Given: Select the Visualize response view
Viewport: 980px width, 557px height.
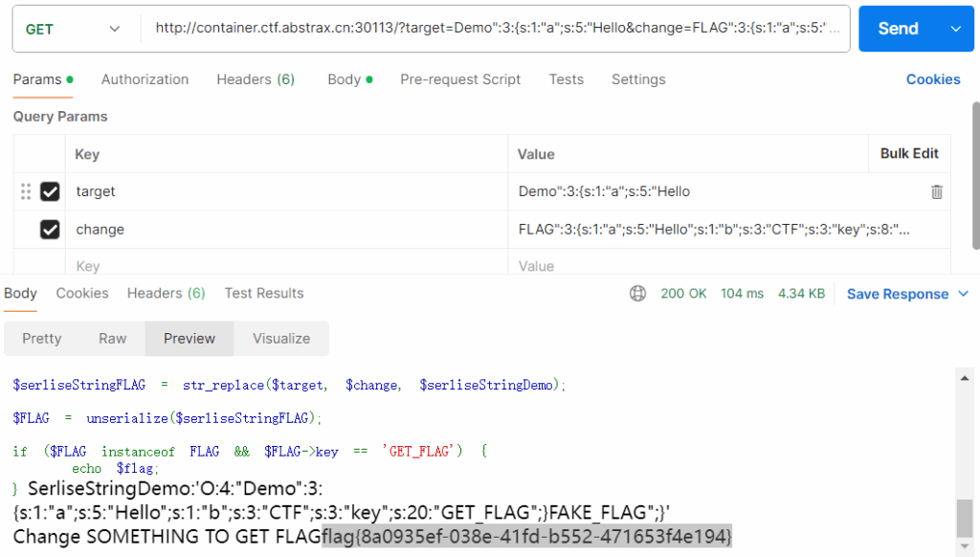Looking at the screenshot, I should pos(281,338).
